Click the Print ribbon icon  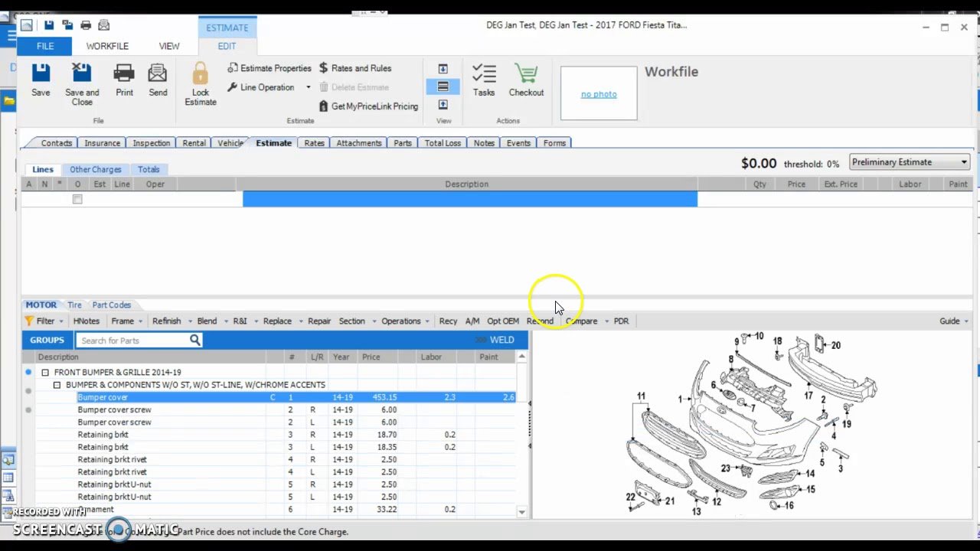(124, 73)
